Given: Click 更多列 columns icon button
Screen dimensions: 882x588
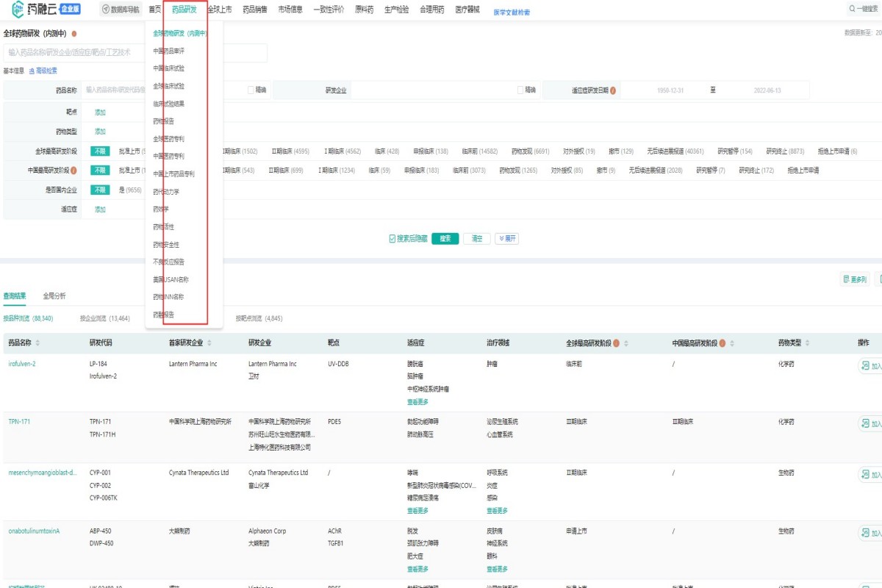Looking at the screenshot, I should point(854,279).
